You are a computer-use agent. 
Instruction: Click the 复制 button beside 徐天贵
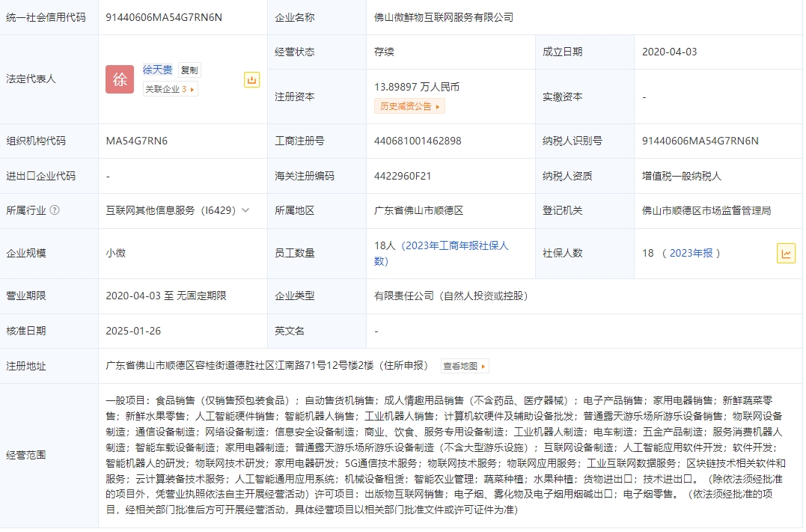click(x=189, y=70)
